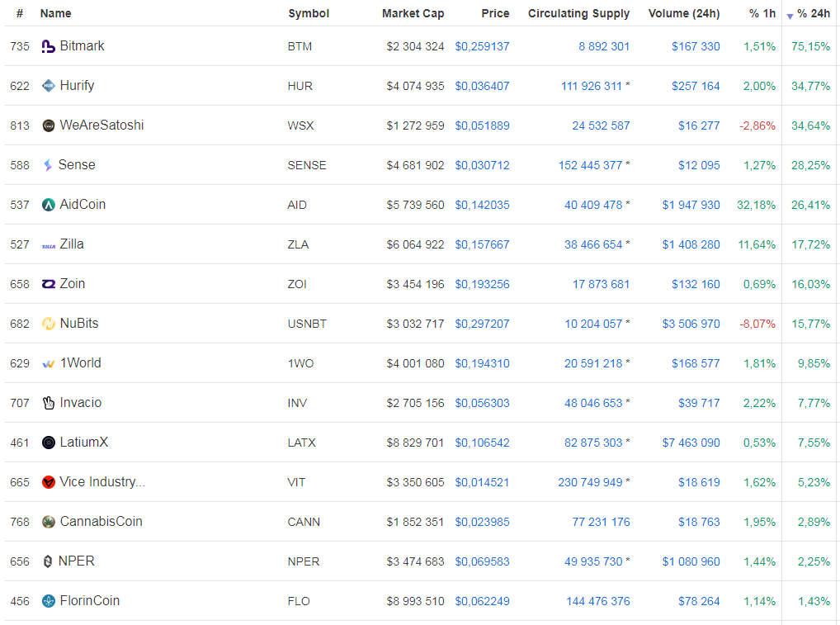Open the CannabisCoin name link
840x625 pixels.
(x=101, y=522)
